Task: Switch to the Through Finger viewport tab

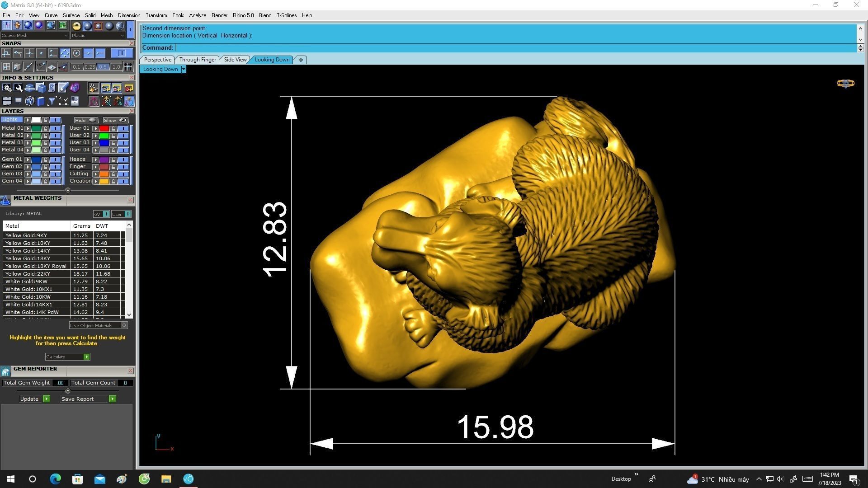Action: [x=198, y=60]
